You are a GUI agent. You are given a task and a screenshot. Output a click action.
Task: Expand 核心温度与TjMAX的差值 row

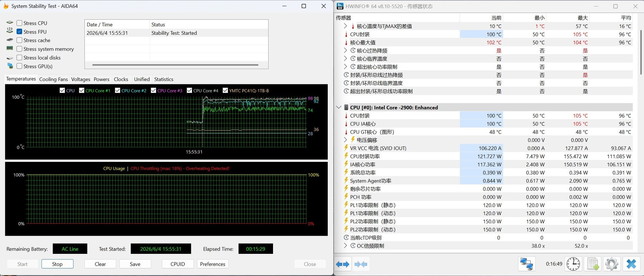click(345, 26)
